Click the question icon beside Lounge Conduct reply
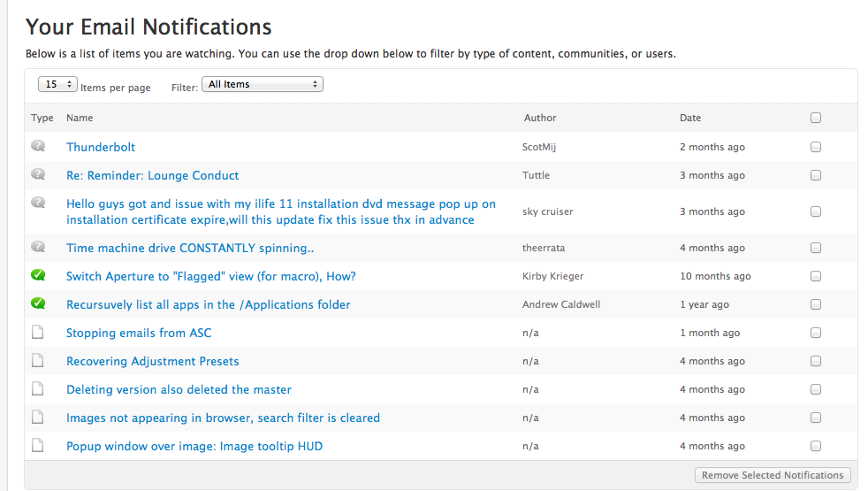Image resolution: width=868 pixels, height=491 pixels. click(x=38, y=174)
